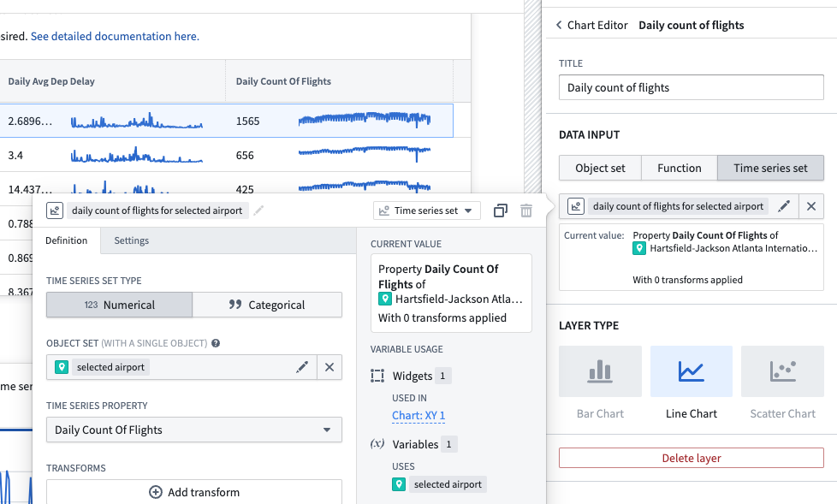Viewport: 837px width, 504px height.
Task: Edit selected airport object set with pencil
Action: pos(302,367)
